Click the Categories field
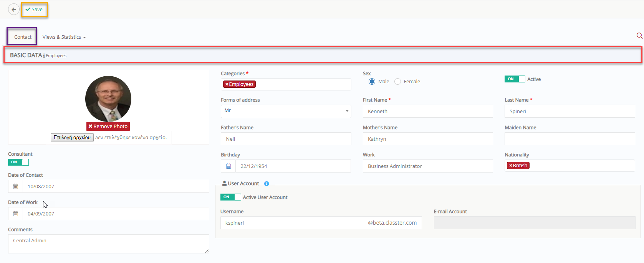 286,84
